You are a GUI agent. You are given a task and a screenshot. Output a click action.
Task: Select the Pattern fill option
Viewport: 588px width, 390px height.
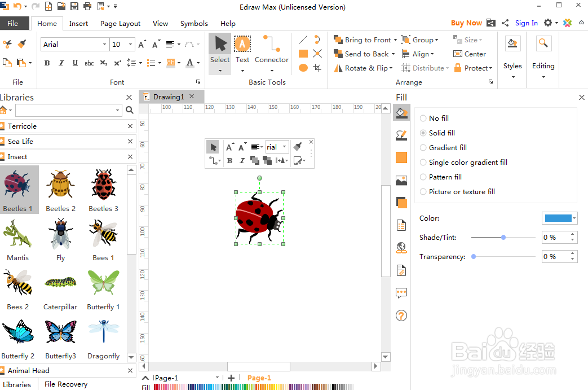(441, 177)
